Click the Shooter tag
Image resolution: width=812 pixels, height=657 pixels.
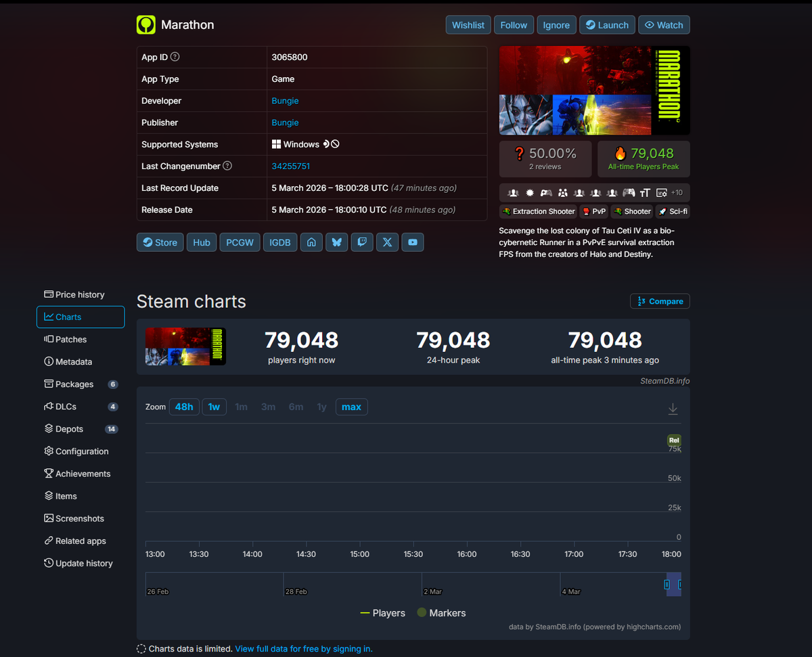tap(632, 211)
